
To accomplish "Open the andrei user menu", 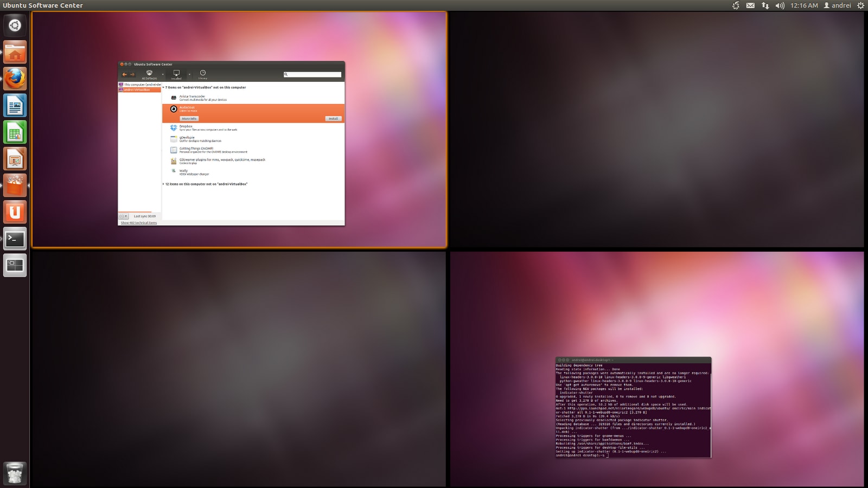I will click(837, 5).
